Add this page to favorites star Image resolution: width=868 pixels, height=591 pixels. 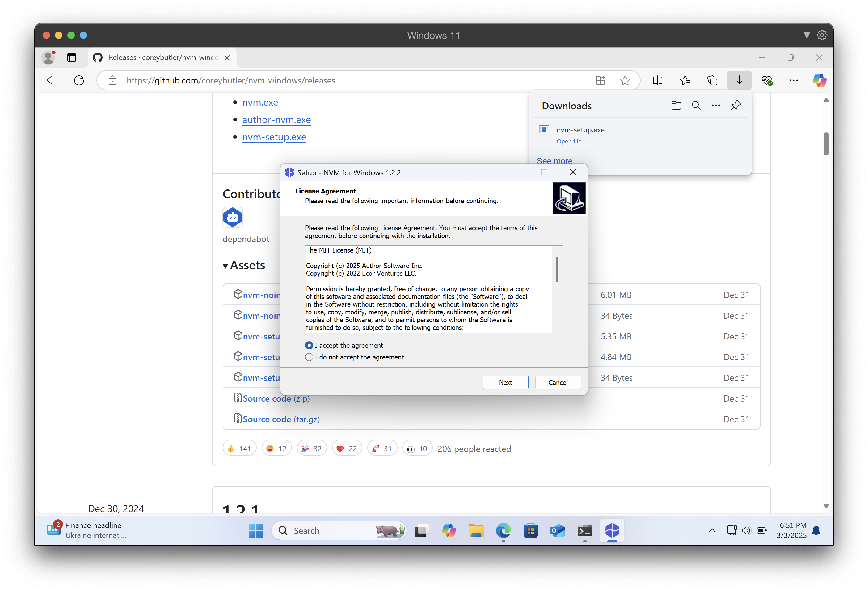click(625, 80)
